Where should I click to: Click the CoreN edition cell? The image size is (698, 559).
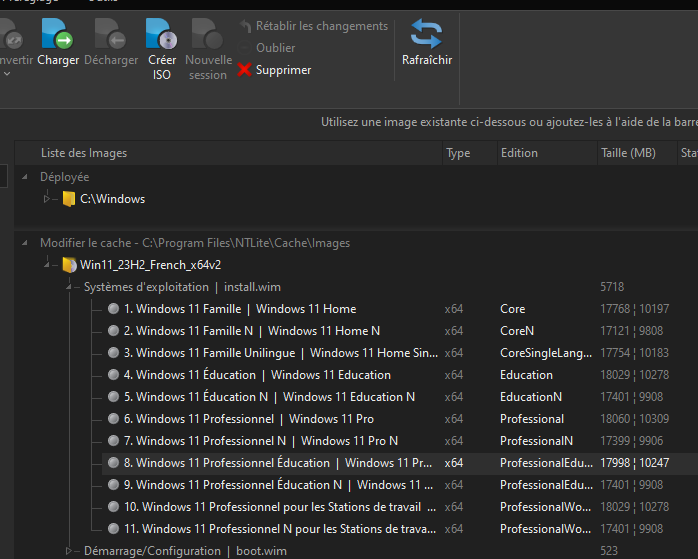(x=517, y=331)
